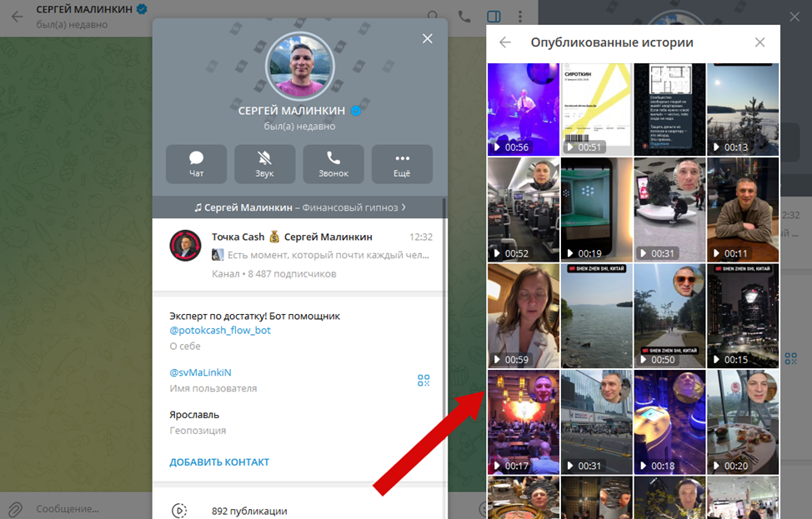The height and width of the screenshot is (519, 812).
Task: Go back from Опубликованные истории panel
Action: (x=505, y=42)
